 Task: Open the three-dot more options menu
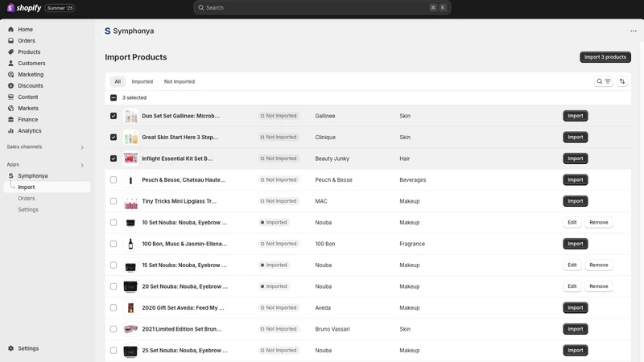click(634, 31)
